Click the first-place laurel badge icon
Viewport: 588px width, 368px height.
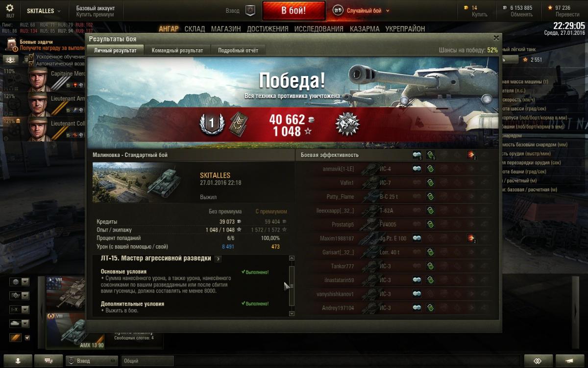pos(212,124)
